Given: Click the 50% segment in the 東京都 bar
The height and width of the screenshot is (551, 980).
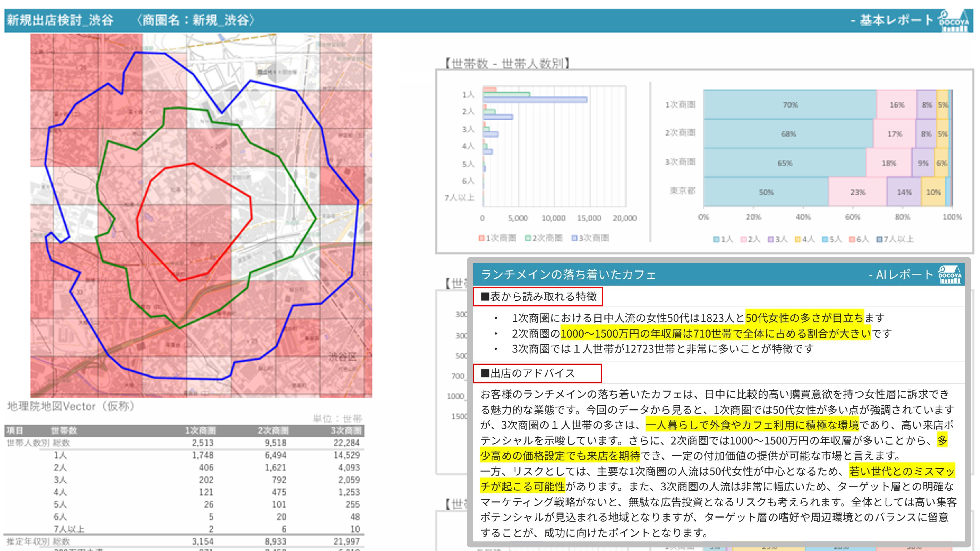Looking at the screenshot, I should (x=766, y=192).
